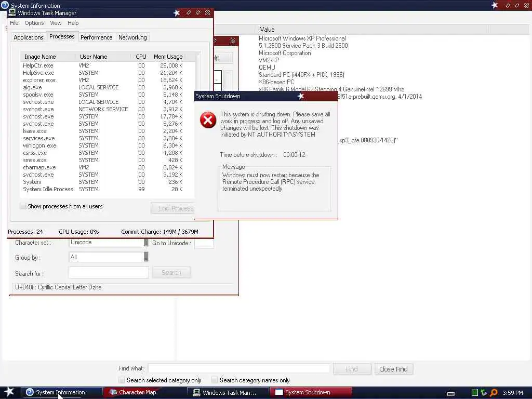The height and width of the screenshot is (399, 532).
Task: Open the Task Manager Help menu
Action: (x=73, y=23)
